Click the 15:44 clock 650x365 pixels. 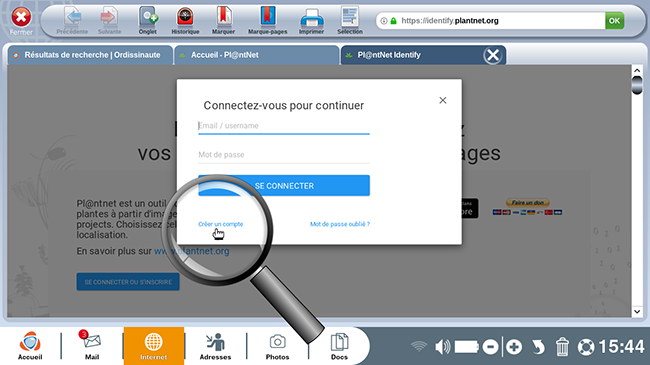tap(621, 346)
